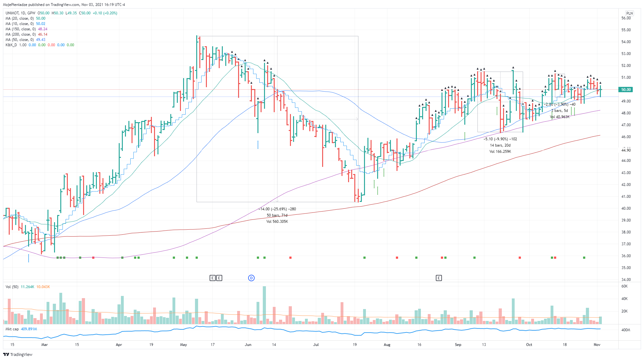644x360 pixels.
Task: Click the Mkt cap indicator legend
Action: (12, 329)
